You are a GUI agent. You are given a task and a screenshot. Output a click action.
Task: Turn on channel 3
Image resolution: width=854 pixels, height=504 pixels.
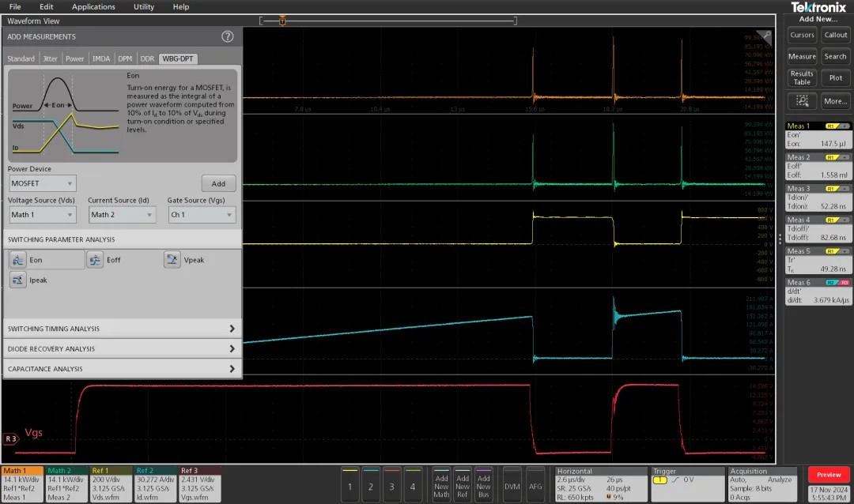(391, 484)
